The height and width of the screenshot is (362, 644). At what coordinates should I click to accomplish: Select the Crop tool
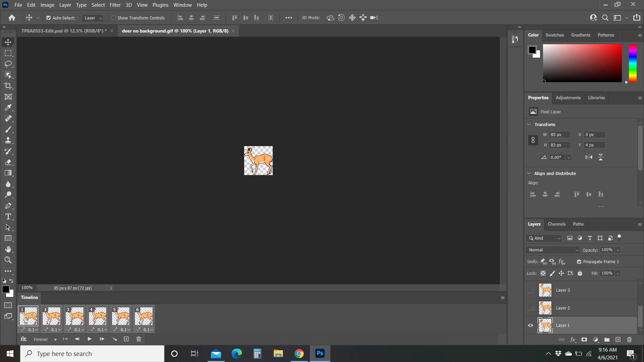pyautogui.click(x=8, y=86)
